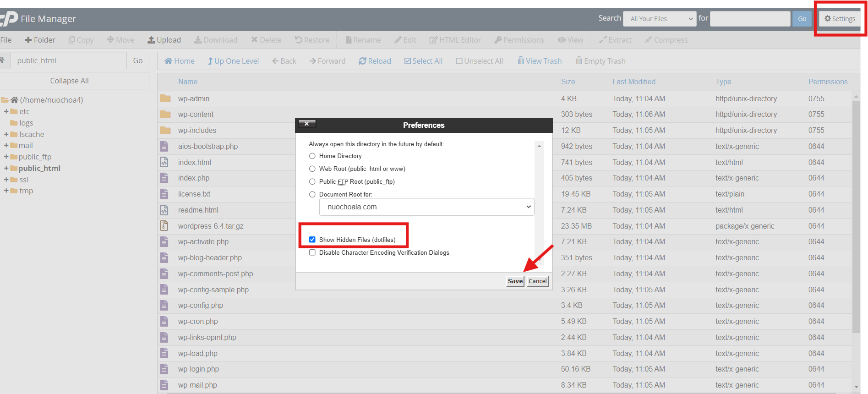Click the Upload toolbar icon
This screenshot has height=394, width=868.
(151, 40)
